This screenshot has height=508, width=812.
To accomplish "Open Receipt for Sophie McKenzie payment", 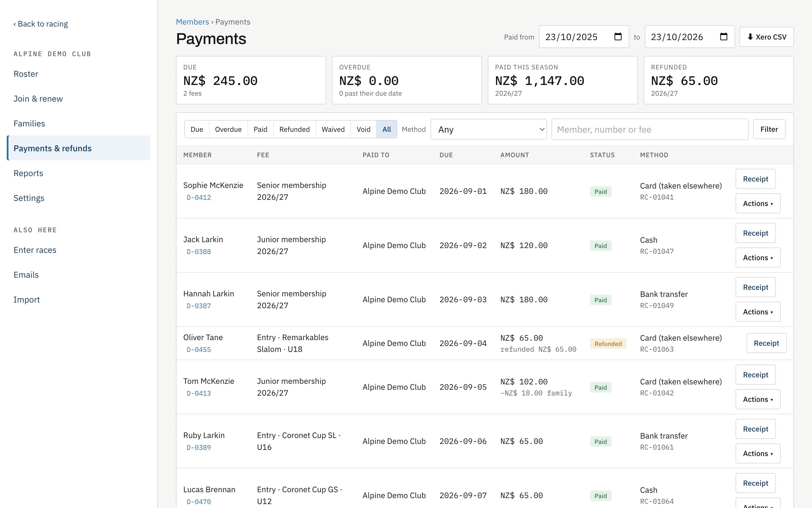I will point(756,179).
